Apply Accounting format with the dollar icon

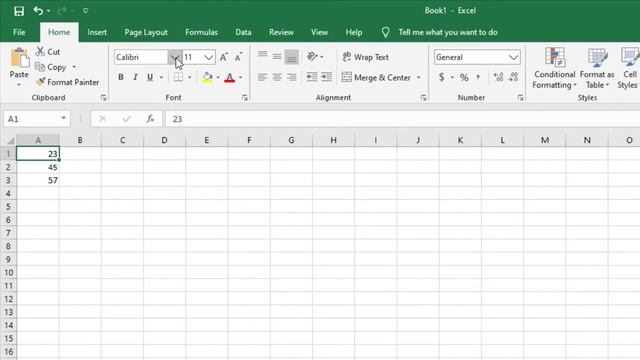(441, 77)
